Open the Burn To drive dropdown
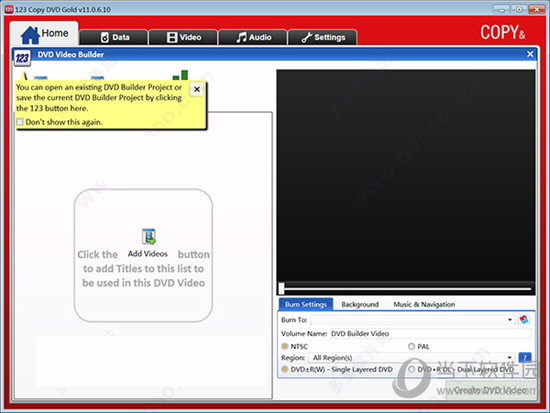 [412, 320]
